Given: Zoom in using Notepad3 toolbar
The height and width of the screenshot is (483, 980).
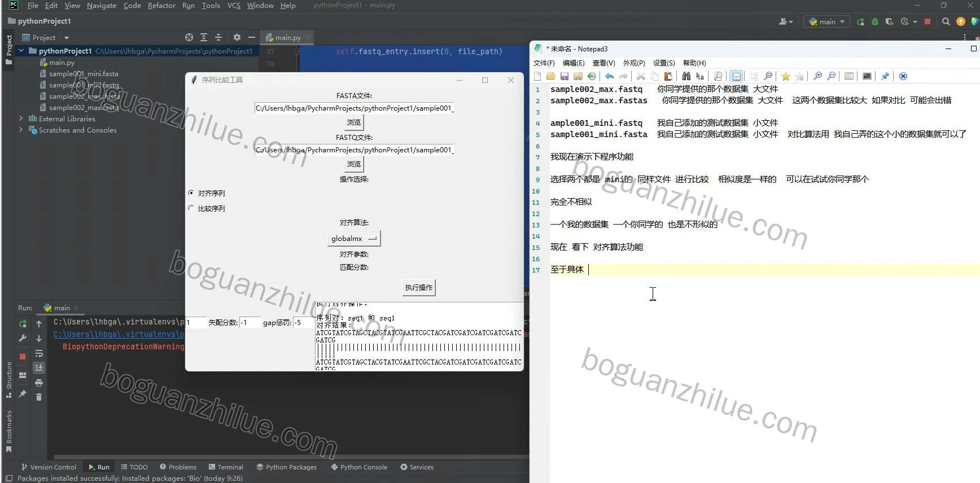Looking at the screenshot, I should 818,76.
